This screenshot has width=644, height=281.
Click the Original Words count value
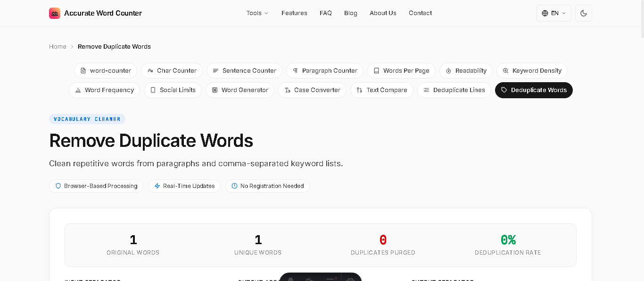pyautogui.click(x=133, y=240)
